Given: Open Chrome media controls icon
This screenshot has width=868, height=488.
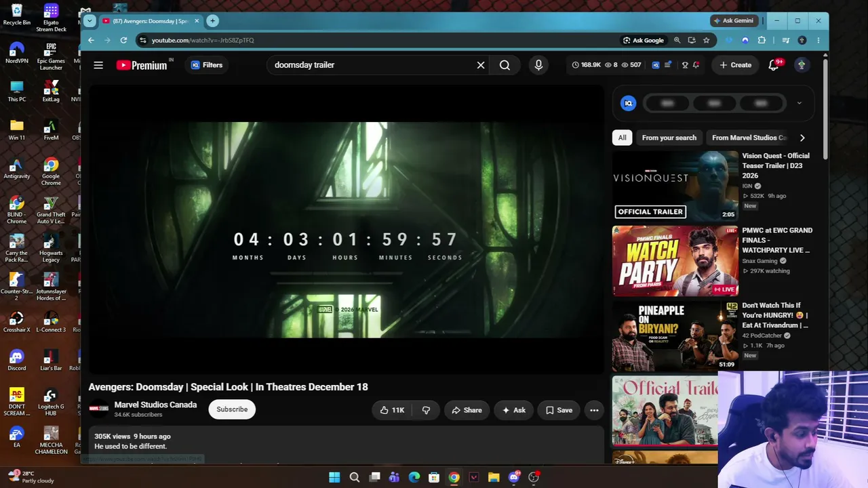Looking at the screenshot, I should pyautogui.click(x=786, y=40).
